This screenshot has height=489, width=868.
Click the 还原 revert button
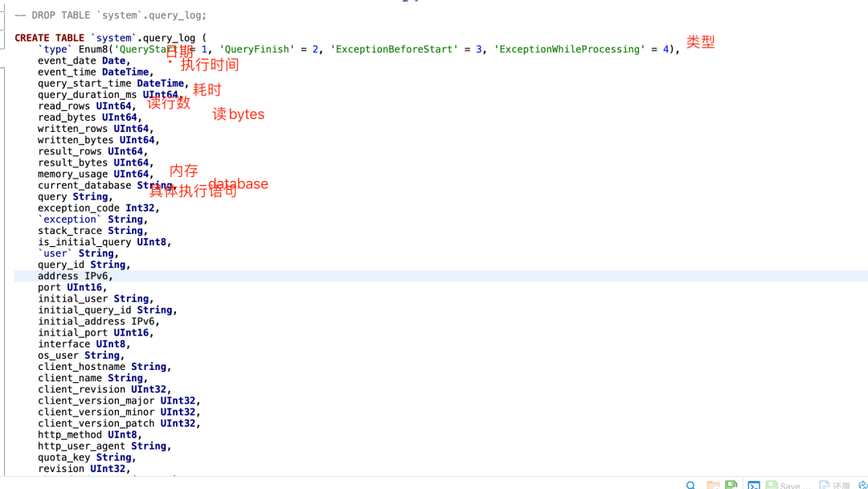click(835, 486)
